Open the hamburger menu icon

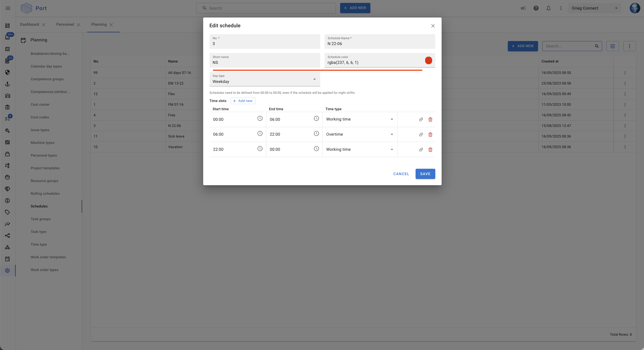click(8, 8)
